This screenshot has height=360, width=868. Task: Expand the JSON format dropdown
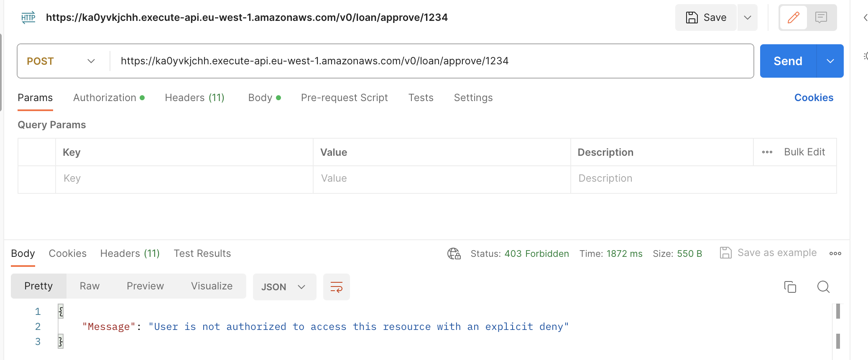point(284,287)
